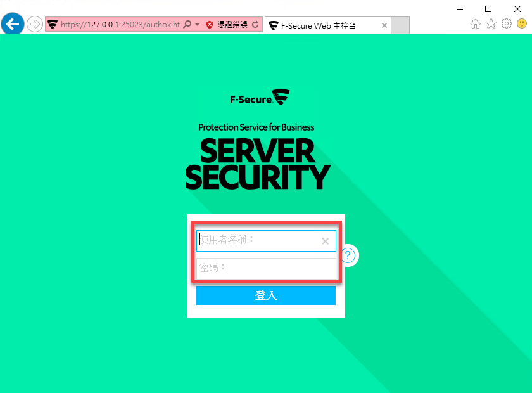Click the 密碼 password field

pyautogui.click(x=266, y=268)
